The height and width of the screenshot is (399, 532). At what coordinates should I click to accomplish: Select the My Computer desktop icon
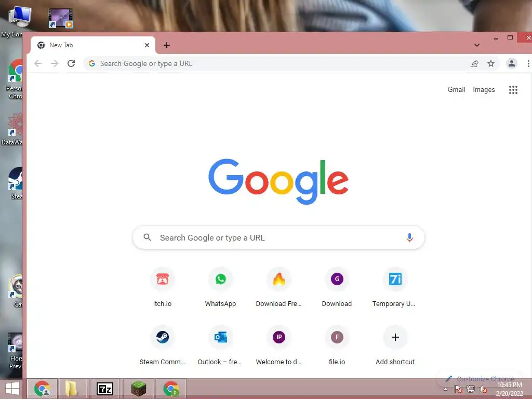click(x=17, y=21)
